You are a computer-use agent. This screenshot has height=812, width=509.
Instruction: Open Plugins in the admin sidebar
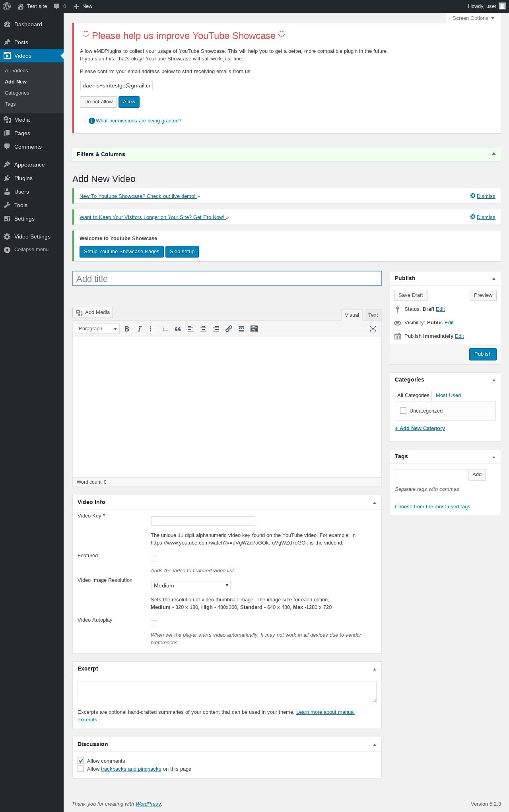pyautogui.click(x=23, y=178)
